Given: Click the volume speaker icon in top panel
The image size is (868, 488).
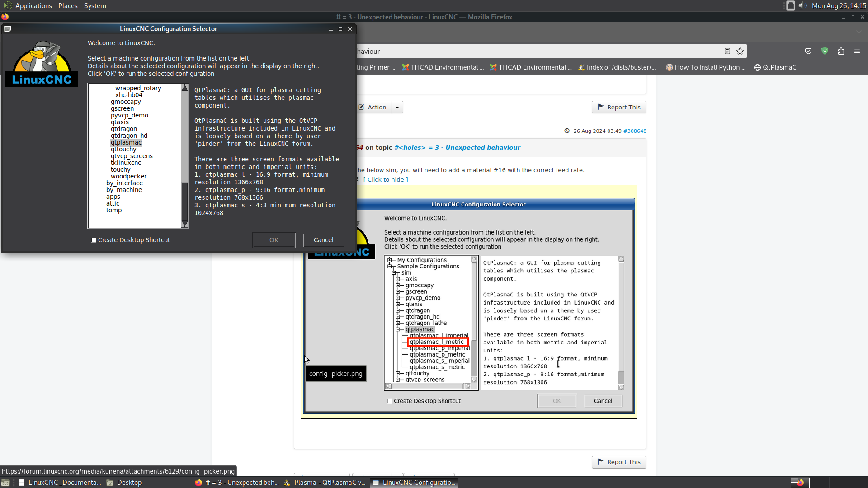Looking at the screenshot, I should click(802, 5).
